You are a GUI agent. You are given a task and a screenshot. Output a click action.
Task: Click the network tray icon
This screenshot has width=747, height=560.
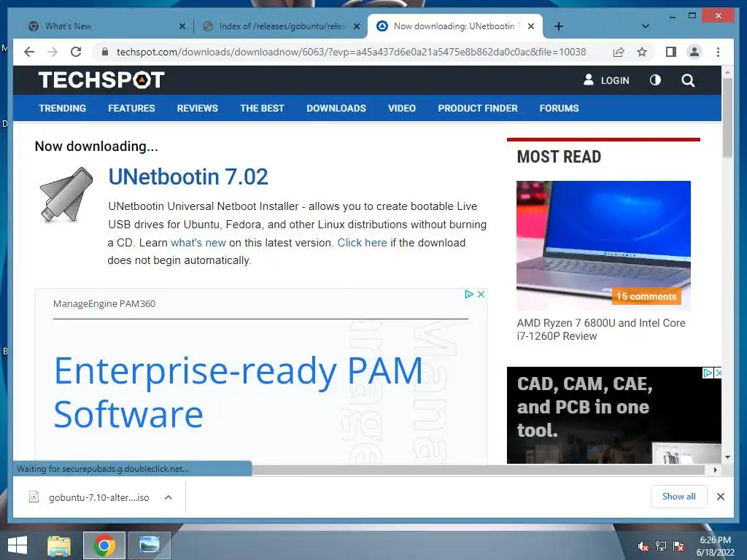(x=661, y=546)
